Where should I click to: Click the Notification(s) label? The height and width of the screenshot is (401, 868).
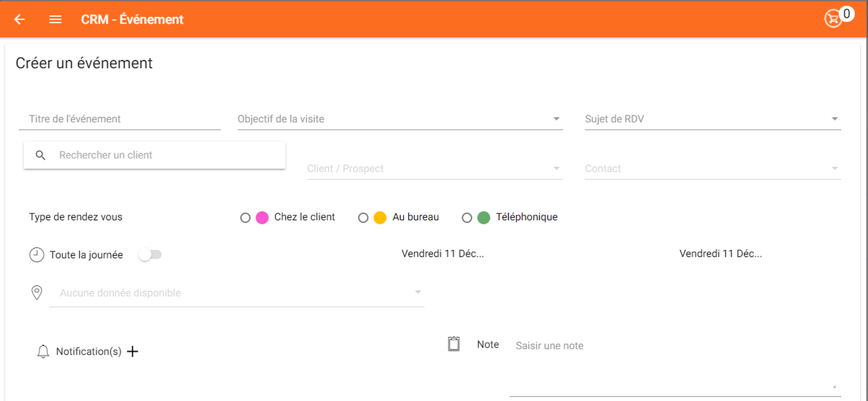88,351
